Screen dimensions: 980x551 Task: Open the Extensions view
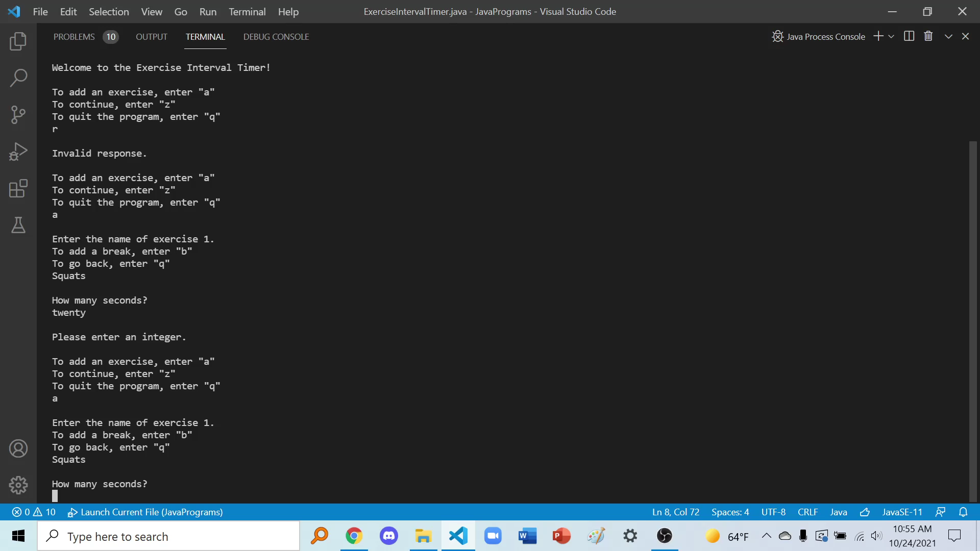click(x=18, y=188)
